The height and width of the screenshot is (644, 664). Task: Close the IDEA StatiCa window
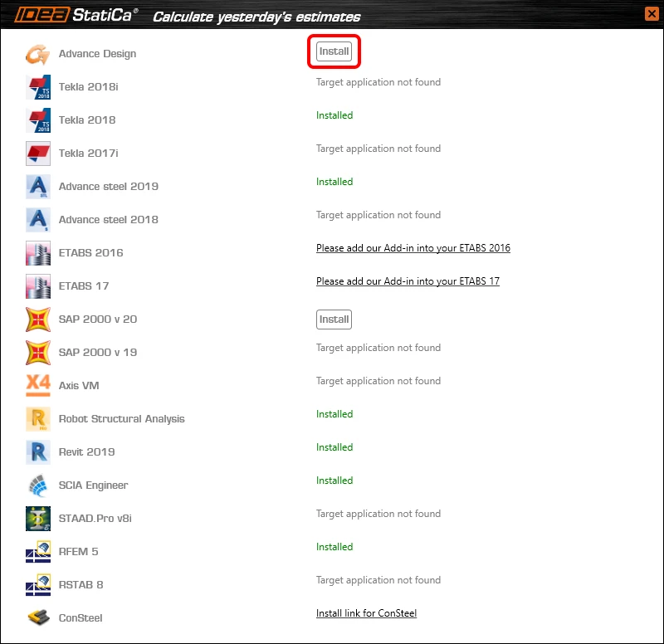pyautogui.click(x=652, y=13)
